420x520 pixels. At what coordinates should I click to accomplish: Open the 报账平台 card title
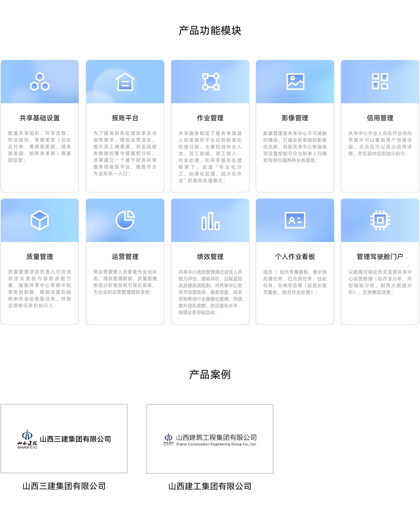click(x=125, y=118)
